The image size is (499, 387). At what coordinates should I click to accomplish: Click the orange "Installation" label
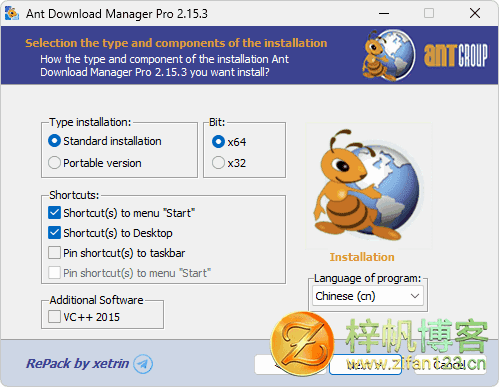point(362,257)
